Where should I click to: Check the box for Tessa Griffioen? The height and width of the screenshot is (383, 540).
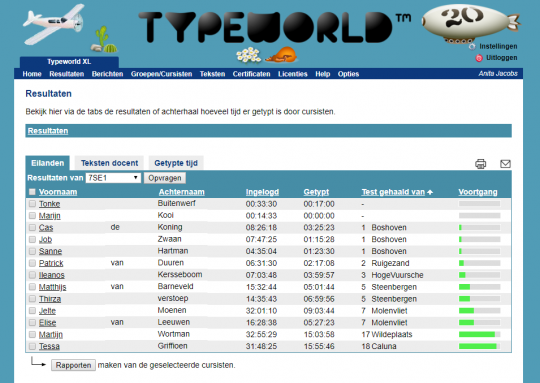[32, 346]
